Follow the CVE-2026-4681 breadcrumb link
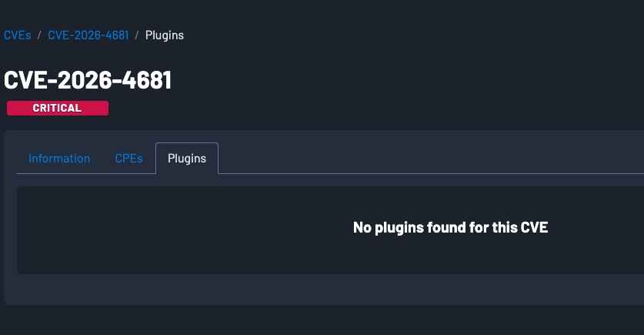Image resolution: width=644 pixels, height=335 pixels. click(88, 35)
